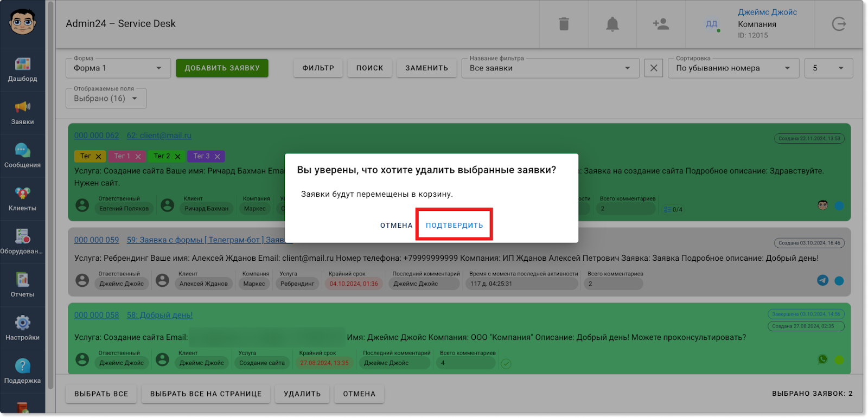The width and height of the screenshot is (868, 418).
Task: Click green status dot on ticket 58
Action: coord(839,360)
